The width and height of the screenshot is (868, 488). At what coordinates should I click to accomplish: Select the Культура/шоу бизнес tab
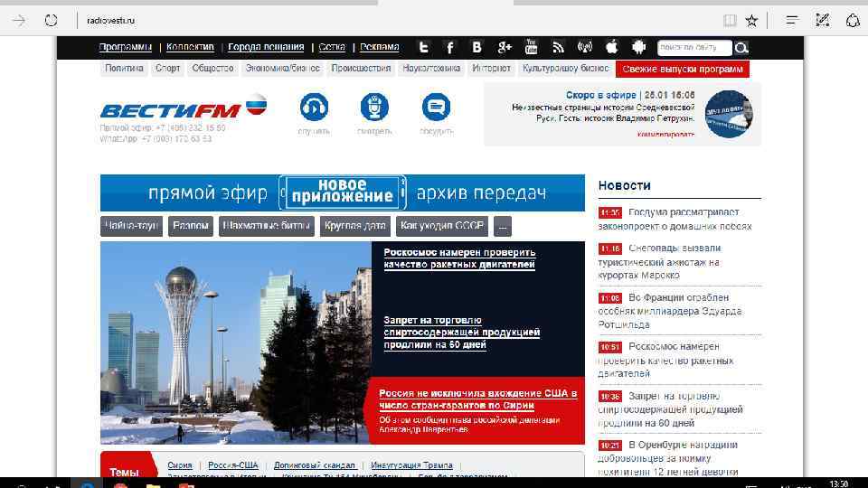click(x=565, y=69)
